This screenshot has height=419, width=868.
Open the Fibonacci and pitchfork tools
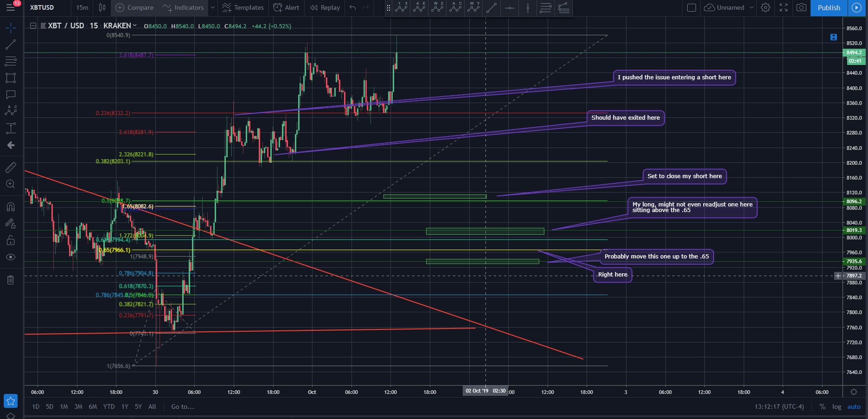[10, 61]
